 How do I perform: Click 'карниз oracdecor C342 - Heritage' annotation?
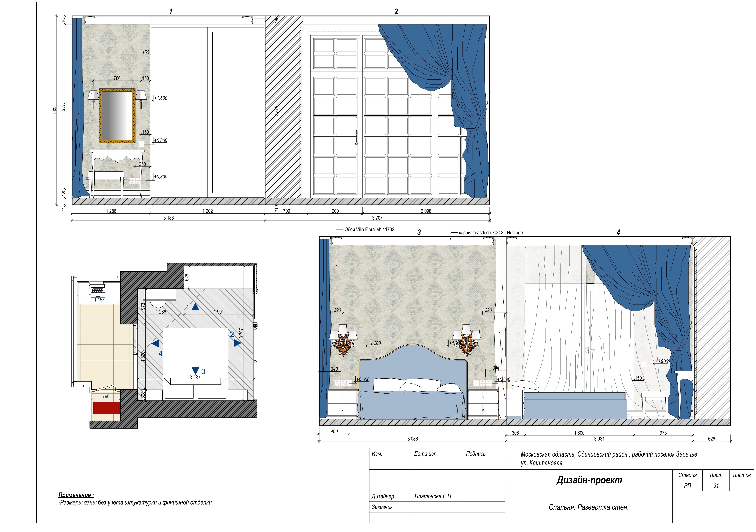491,233
